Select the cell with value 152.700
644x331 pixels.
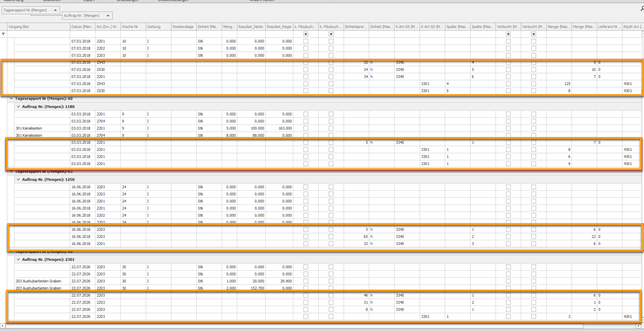click(x=251, y=288)
